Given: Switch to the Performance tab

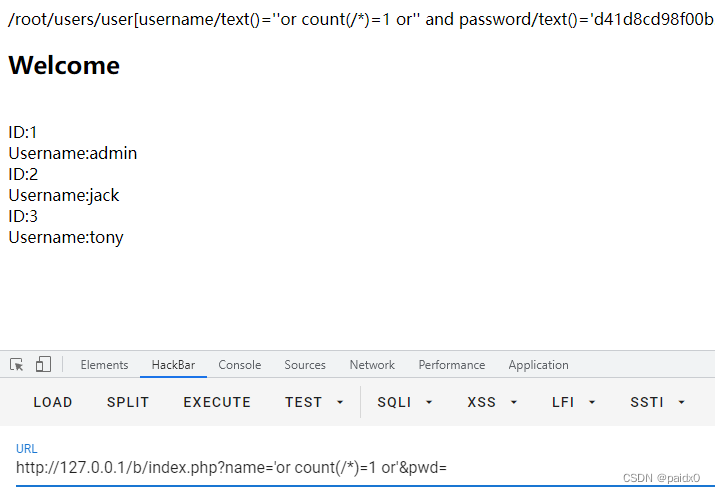Looking at the screenshot, I should (452, 365).
